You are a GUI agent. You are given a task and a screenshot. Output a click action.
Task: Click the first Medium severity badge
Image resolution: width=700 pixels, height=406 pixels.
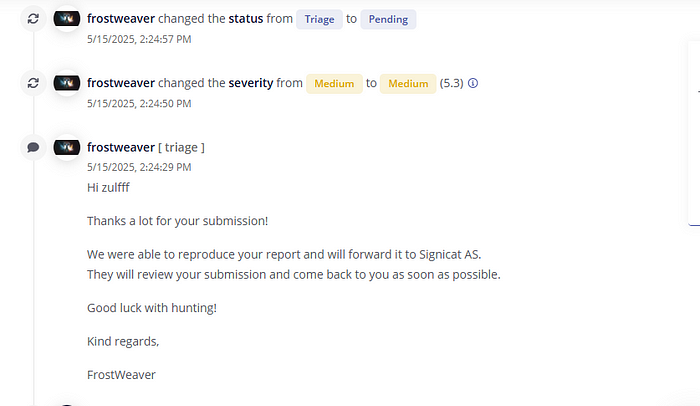pyautogui.click(x=334, y=84)
